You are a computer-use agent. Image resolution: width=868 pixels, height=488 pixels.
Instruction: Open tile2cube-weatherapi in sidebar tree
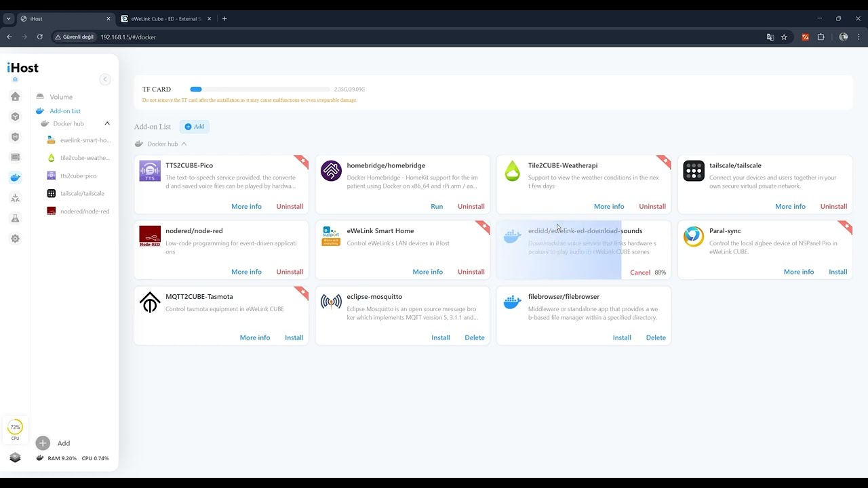[85, 158]
